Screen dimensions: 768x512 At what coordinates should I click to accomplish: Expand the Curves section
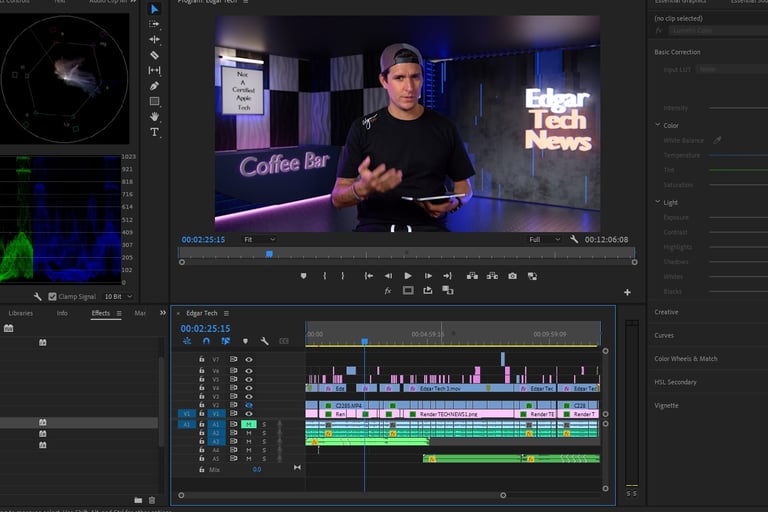click(664, 336)
